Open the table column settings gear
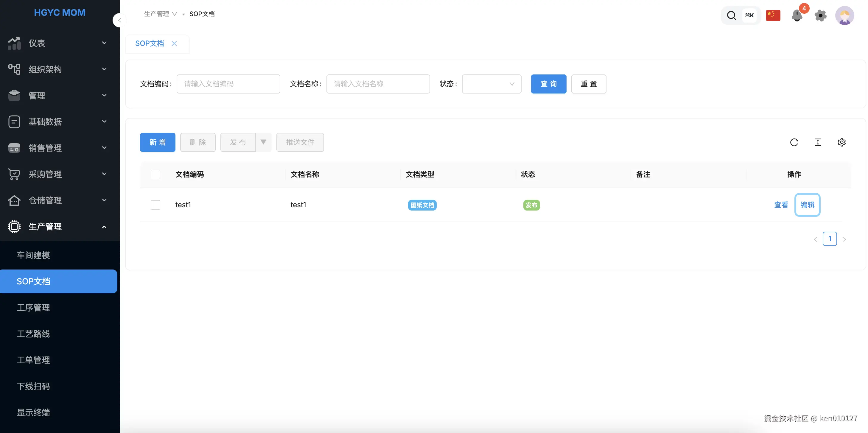 click(x=841, y=142)
